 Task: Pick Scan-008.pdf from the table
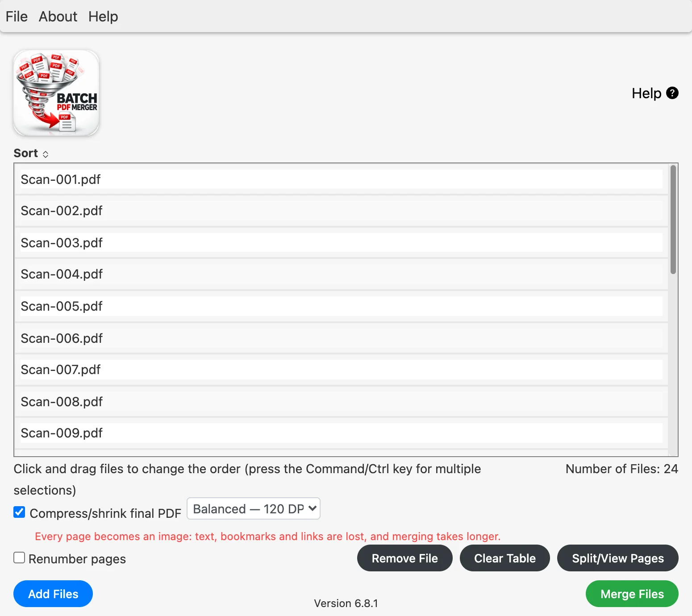[342, 402]
